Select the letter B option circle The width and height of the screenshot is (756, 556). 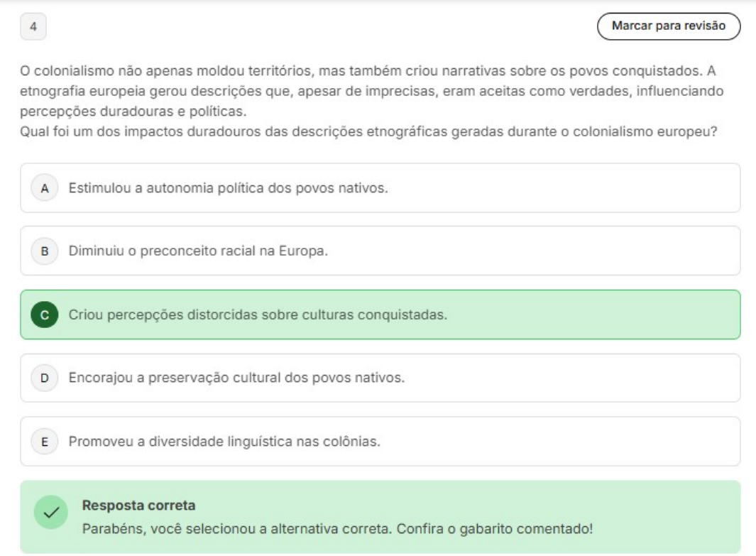coord(45,251)
